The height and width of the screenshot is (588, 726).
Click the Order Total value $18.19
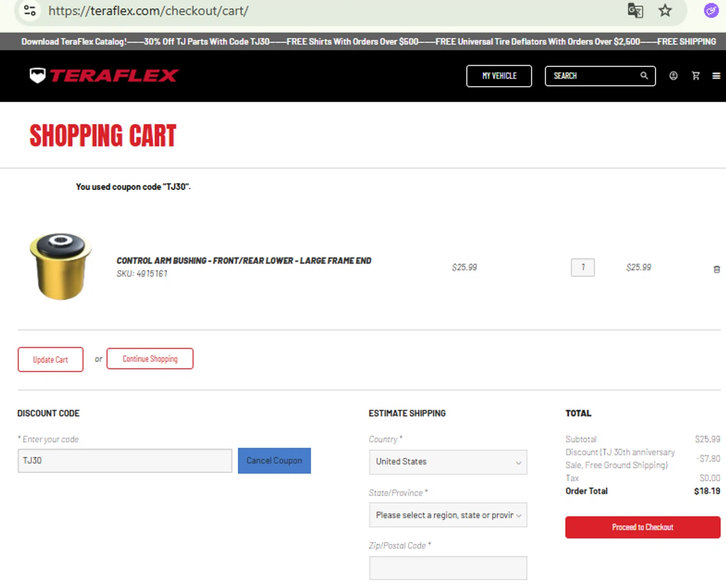pos(707,491)
